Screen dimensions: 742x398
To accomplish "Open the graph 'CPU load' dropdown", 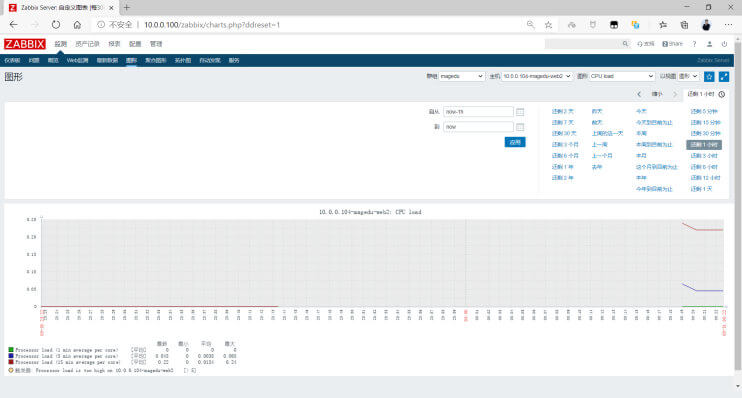I will (x=622, y=76).
